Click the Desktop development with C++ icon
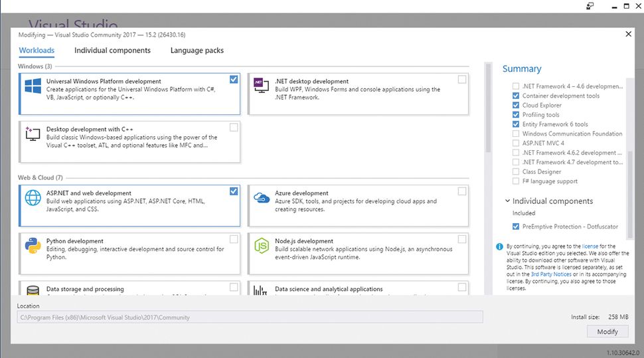The image size is (644, 358). pyautogui.click(x=33, y=134)
